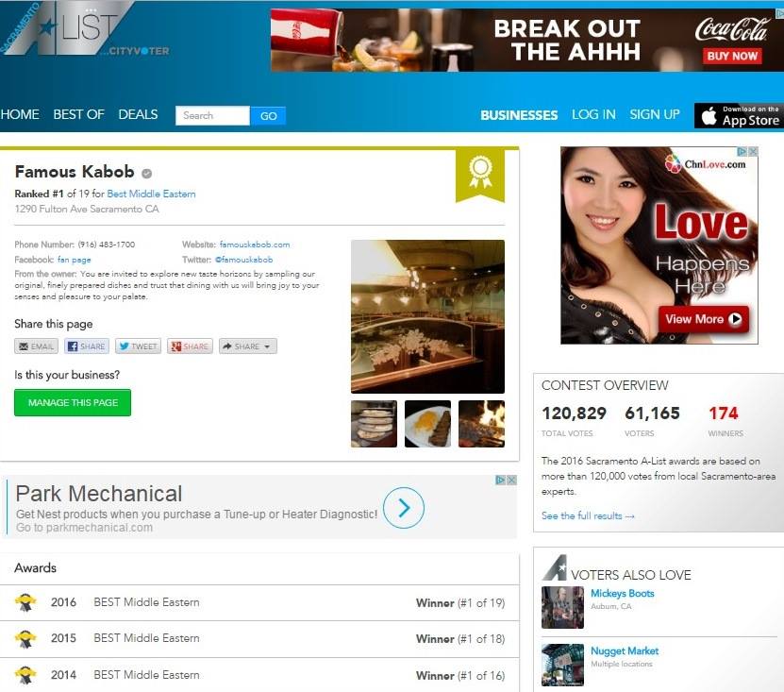Select the kabob plate thumbnail photo

tap(427, 424)
